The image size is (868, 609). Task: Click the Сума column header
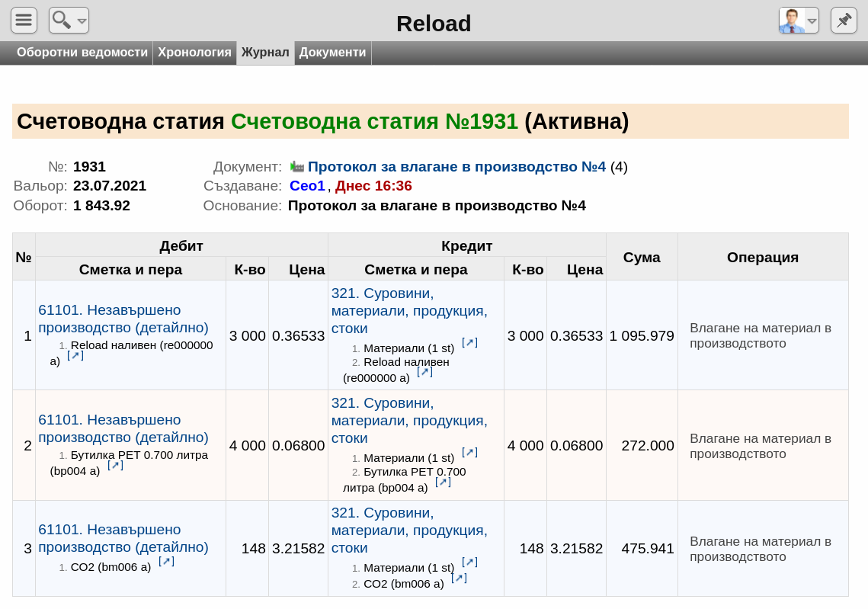tap(642, 257)
